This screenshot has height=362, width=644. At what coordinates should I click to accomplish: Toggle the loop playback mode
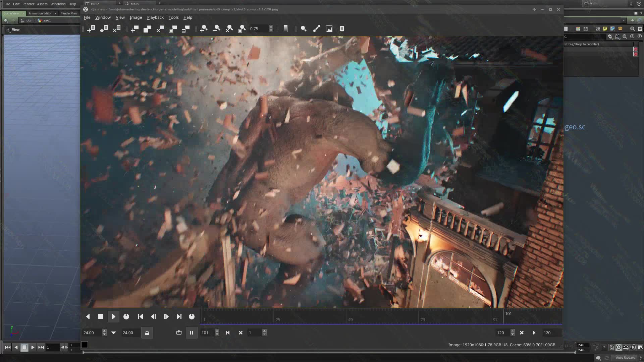(x=179, y=333)
